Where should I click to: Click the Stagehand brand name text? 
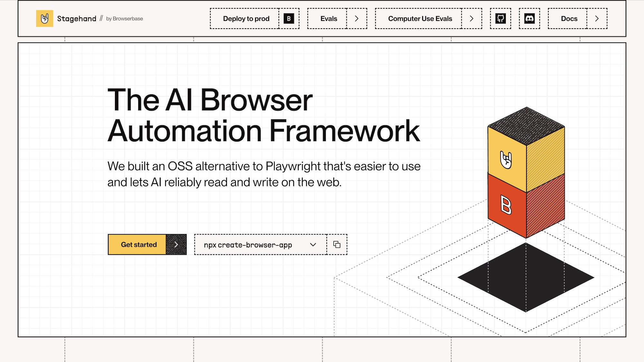tap(77, 19)
